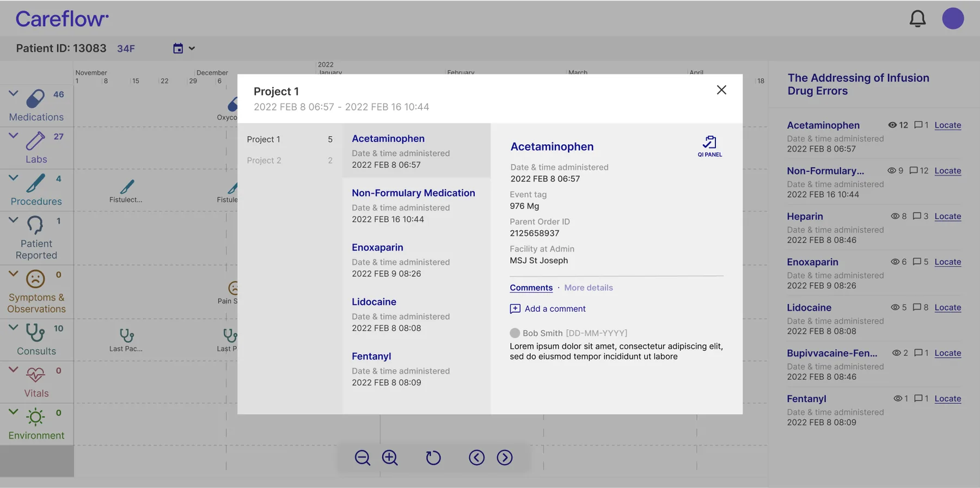Viewport: 980px width, 488px height.
Task: Open Non-Formulary Medication in the dialog list
Action: pyautogui.click(x=416, y=205)
